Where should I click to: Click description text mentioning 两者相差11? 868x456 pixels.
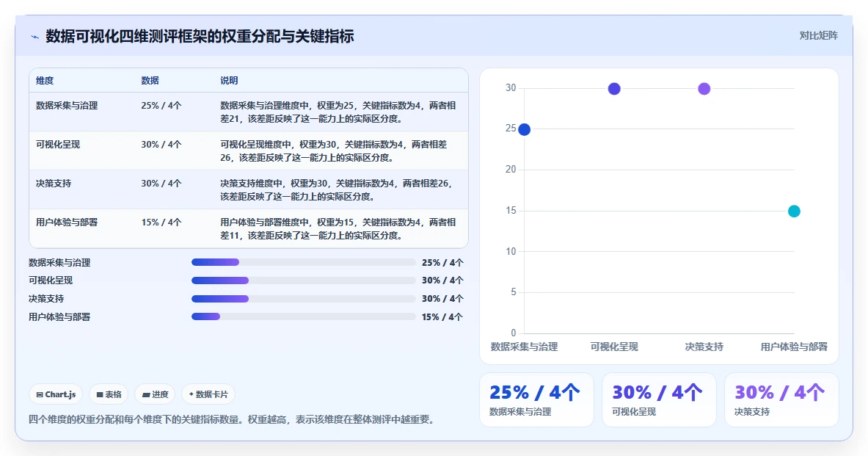pyautogui.click(x=338, y=228)
